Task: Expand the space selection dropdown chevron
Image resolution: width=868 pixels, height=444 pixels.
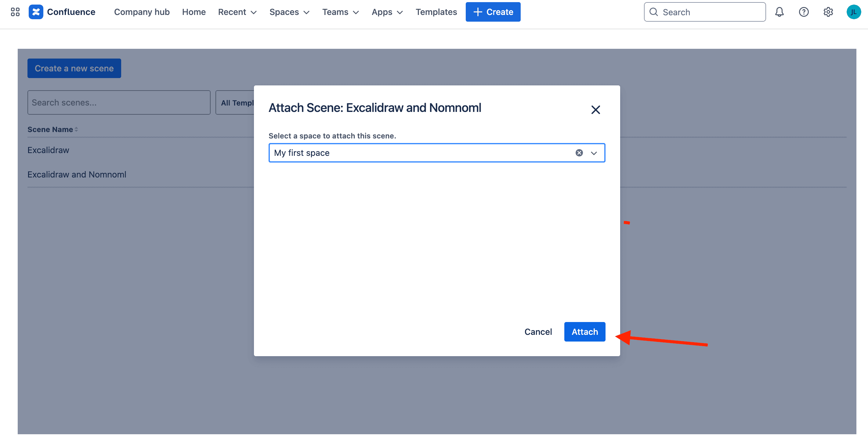Action: (594, 153)
